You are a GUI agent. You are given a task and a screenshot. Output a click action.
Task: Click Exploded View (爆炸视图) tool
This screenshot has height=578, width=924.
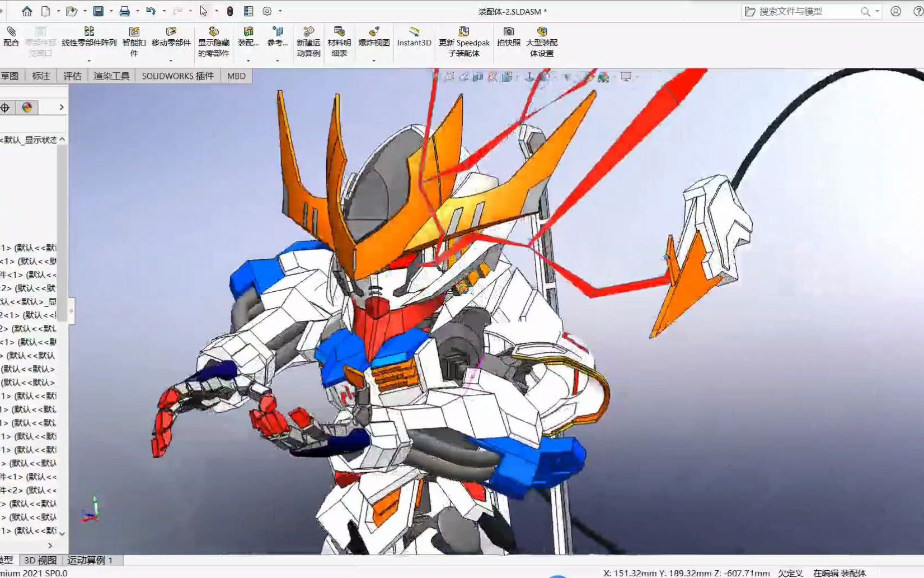tap(374, 37)
